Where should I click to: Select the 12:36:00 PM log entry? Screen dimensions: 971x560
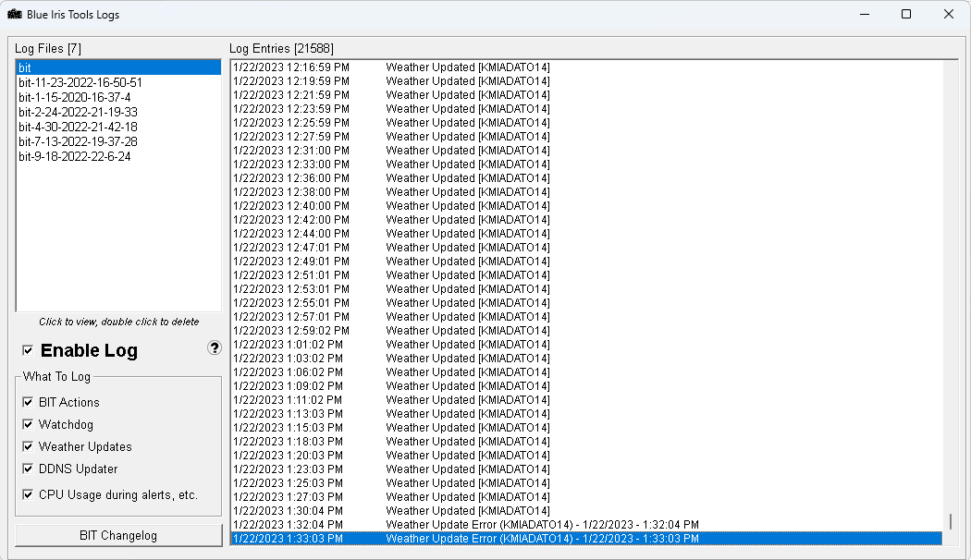click(586, 177)
